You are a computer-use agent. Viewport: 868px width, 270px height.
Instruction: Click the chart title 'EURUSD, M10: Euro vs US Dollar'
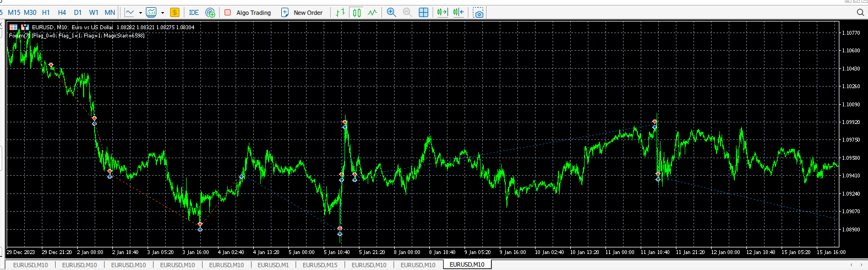click(72, 27)
